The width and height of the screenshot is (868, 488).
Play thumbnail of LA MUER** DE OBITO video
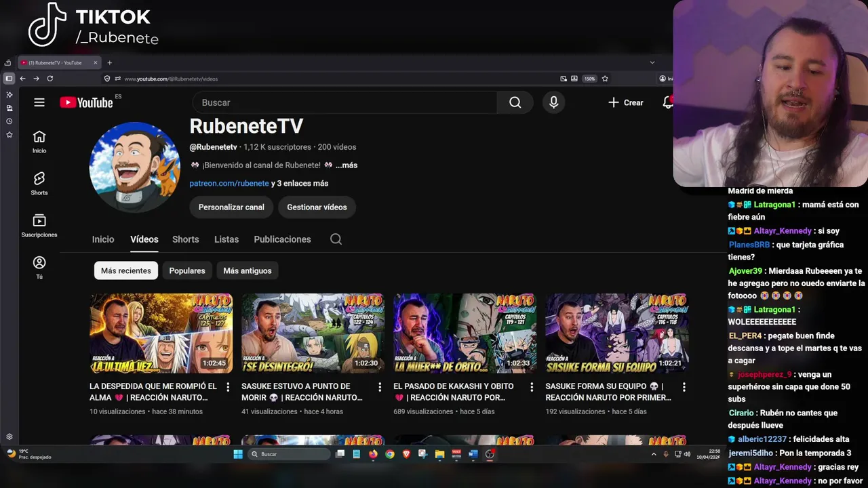(465, 333)
